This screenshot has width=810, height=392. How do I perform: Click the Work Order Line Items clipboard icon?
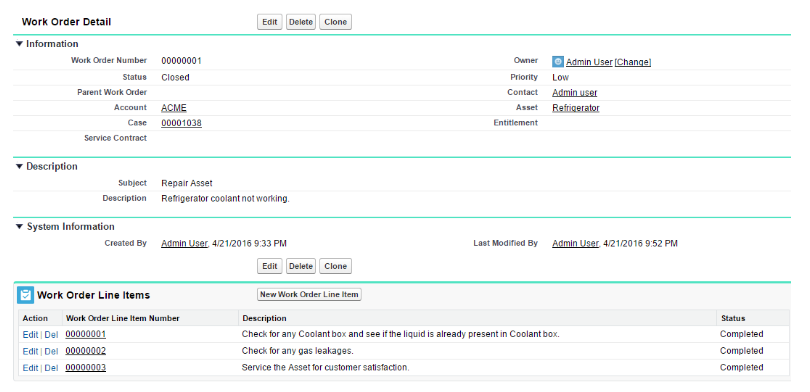[25, 295]
